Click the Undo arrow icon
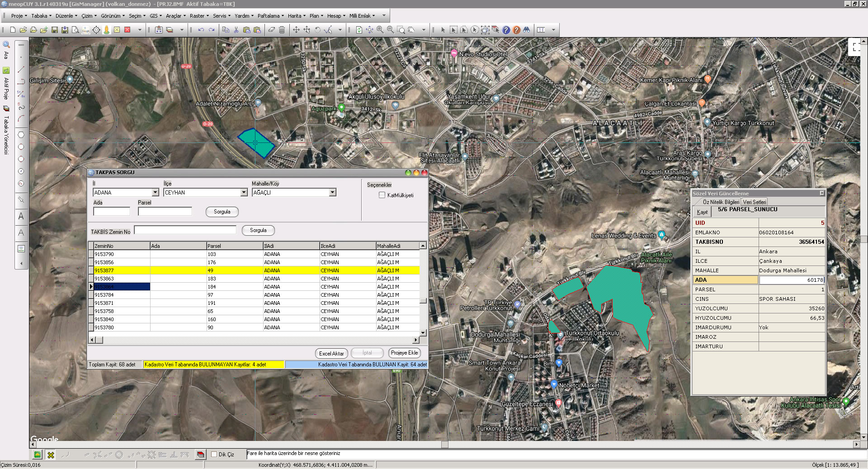The image size is (868, 469). pyautogui.click(x=201, y=30)
